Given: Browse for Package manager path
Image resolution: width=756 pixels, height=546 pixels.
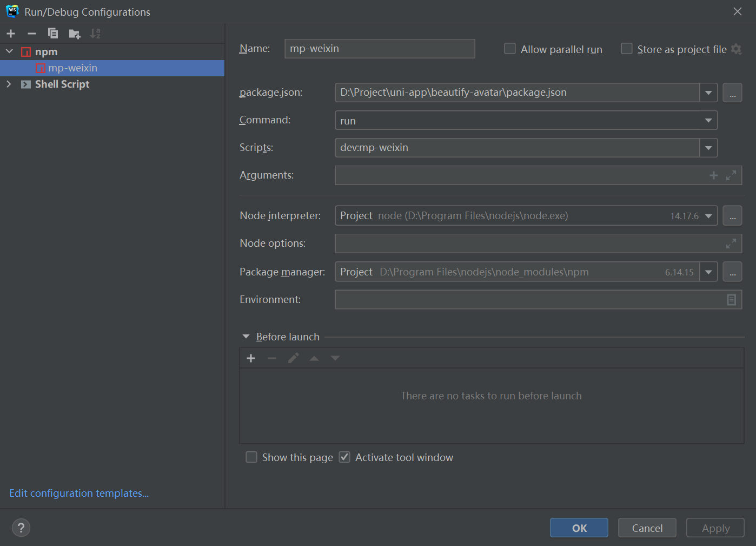Looking at the screenshot, I should (x=732, y=272).
